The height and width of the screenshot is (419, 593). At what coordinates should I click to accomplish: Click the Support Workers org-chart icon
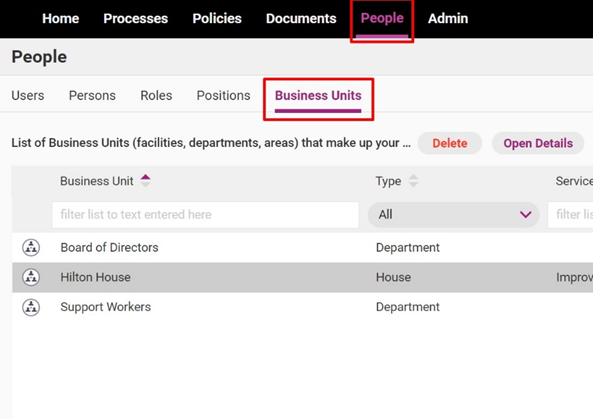click(x=31, y=307)
